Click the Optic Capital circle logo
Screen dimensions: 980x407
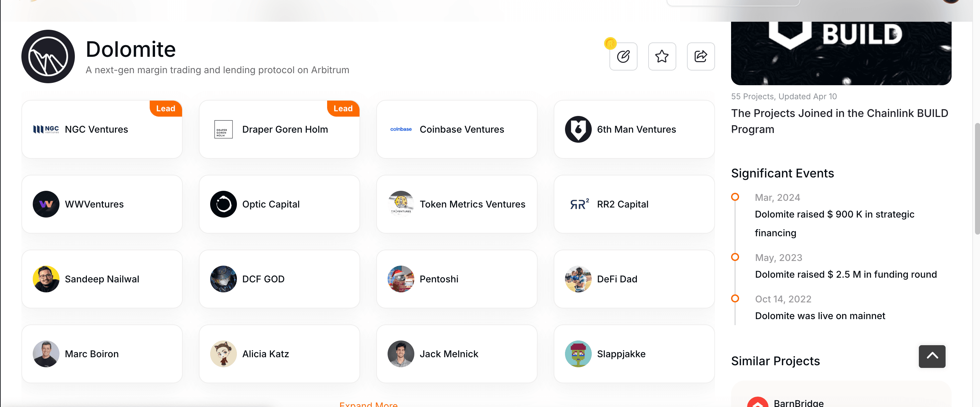[223, 204]
